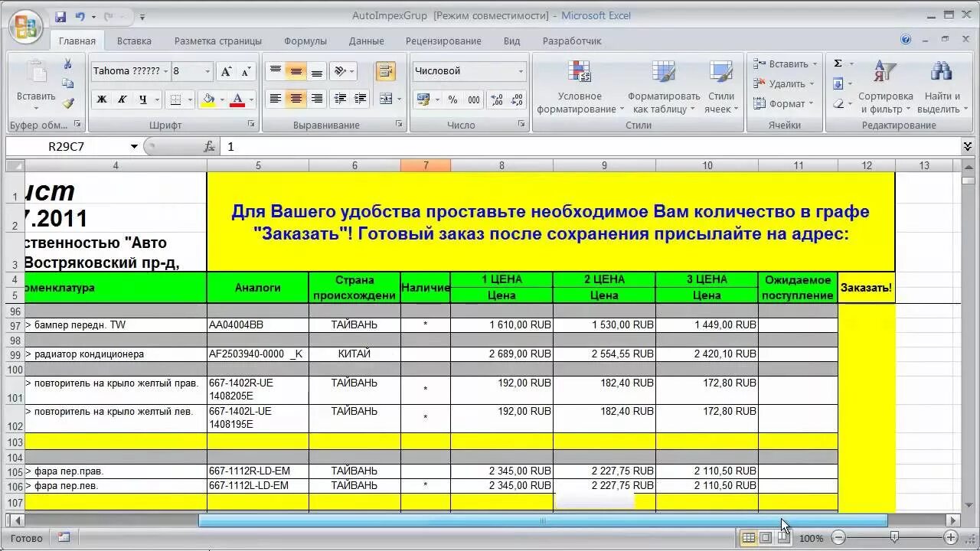Expand the font name Tahoma dropdown
Viewport: 980px width, 551px height.
tap(165, 71)
